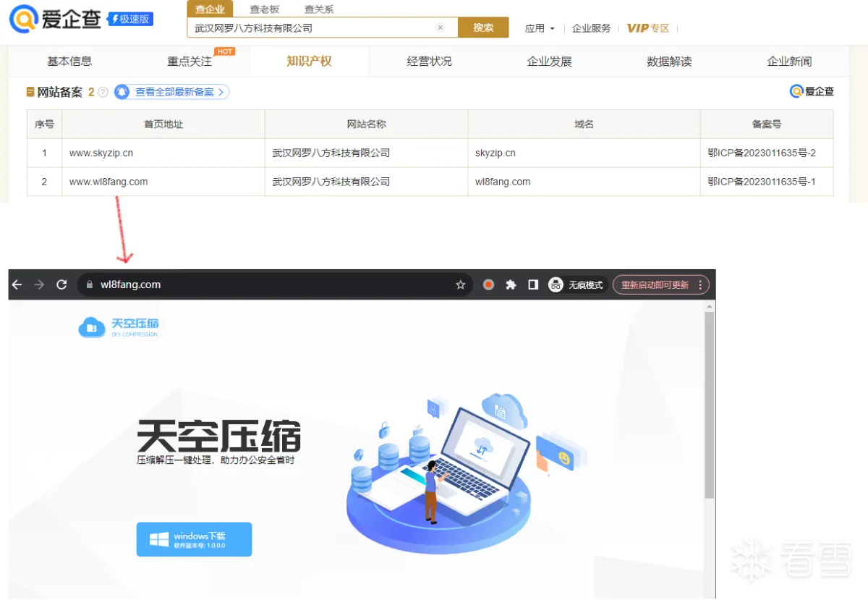Click the red record extension icon

point(488,285)
